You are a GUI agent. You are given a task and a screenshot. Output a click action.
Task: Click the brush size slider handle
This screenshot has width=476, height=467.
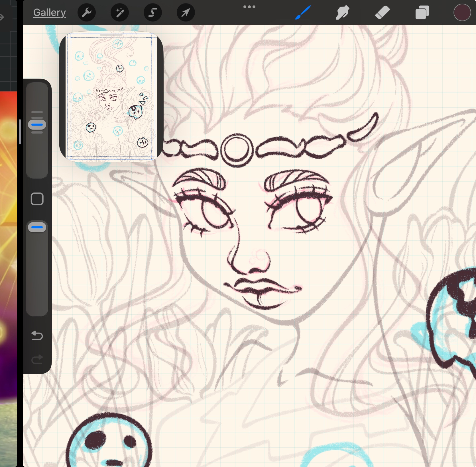click(37, 125)
